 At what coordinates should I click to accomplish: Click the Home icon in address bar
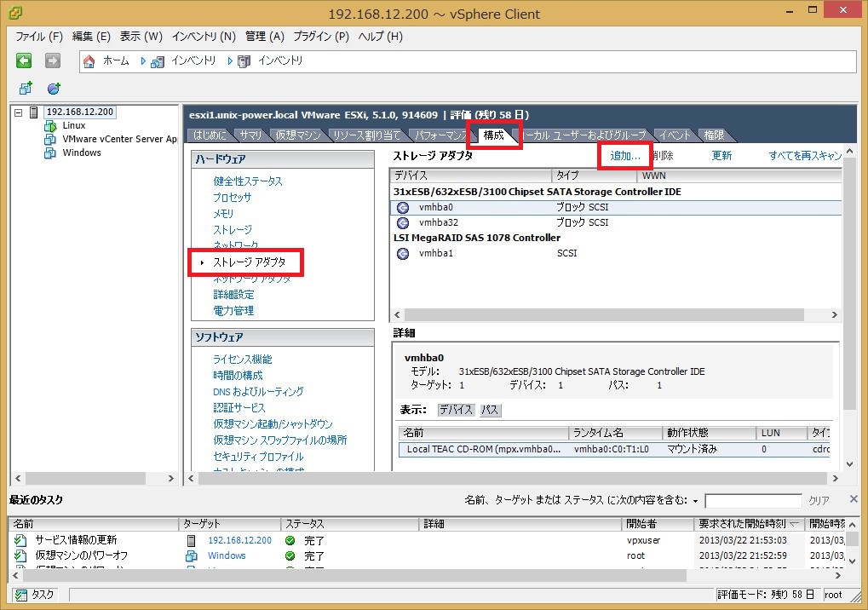tap(89, 60)
